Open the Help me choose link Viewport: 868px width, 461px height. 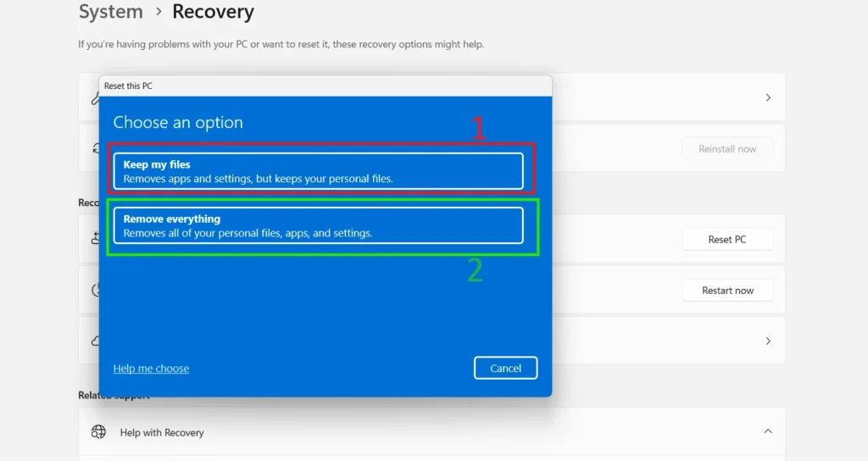point(151,369)
